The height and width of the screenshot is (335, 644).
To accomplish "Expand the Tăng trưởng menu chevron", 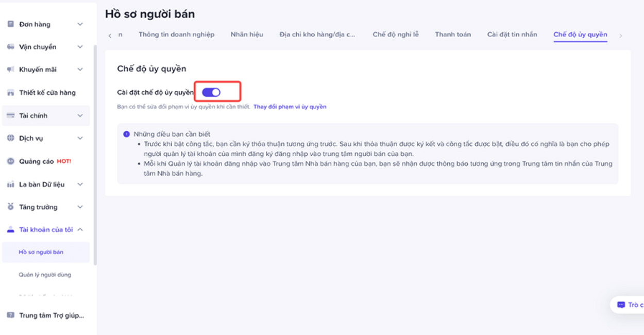I will tap(80, 207).
